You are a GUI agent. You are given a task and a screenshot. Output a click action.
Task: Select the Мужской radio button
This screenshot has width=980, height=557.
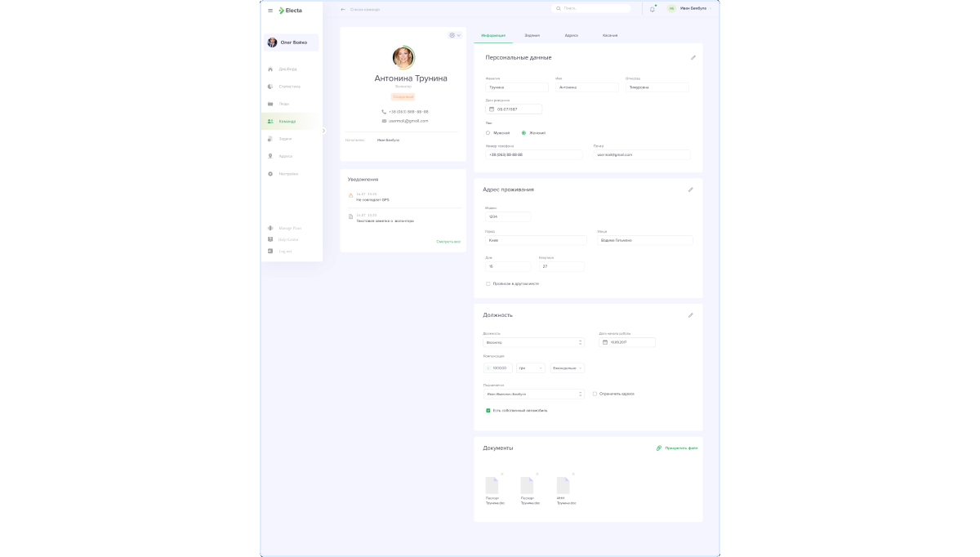488,132
